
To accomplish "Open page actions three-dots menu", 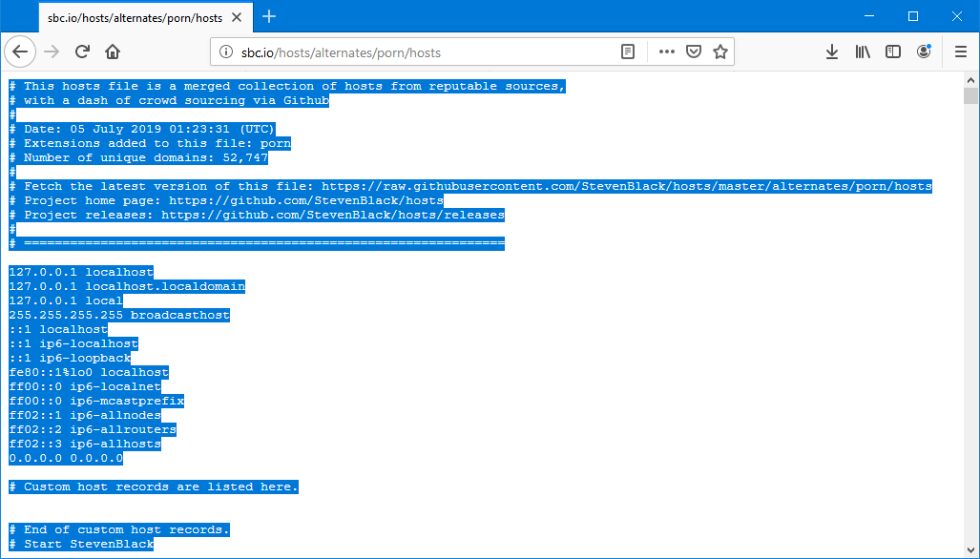I will tap(667, 52).
